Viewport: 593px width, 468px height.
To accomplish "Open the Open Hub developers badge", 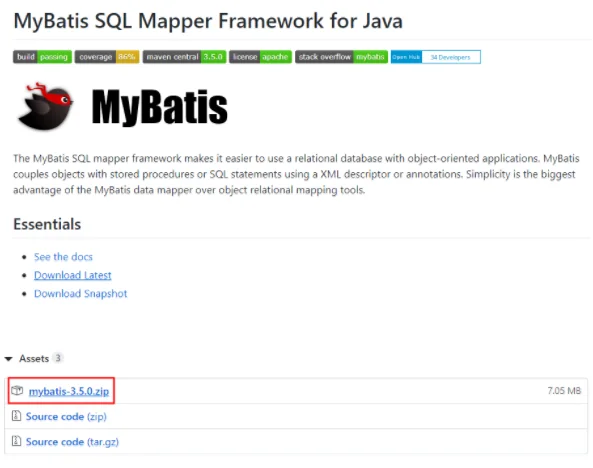I will click(436, 57).
